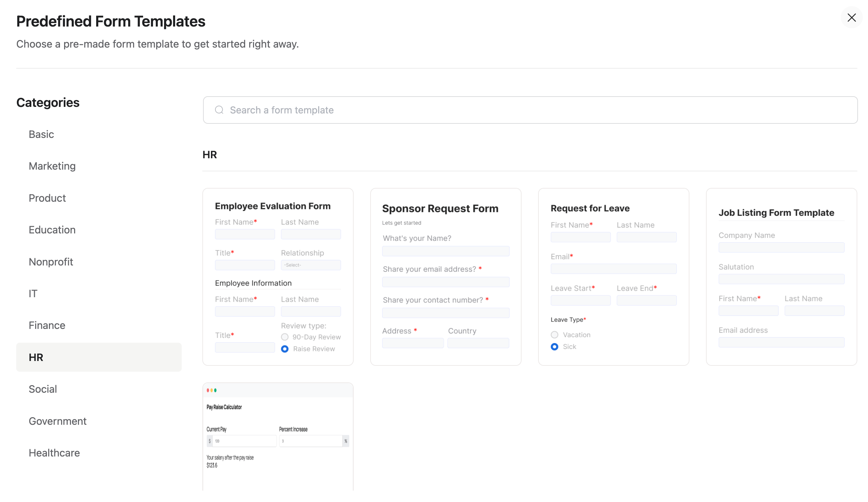Choose the 90-Day Review option
This screenshot has width=868, height=502.
click(x=284, y=337)
